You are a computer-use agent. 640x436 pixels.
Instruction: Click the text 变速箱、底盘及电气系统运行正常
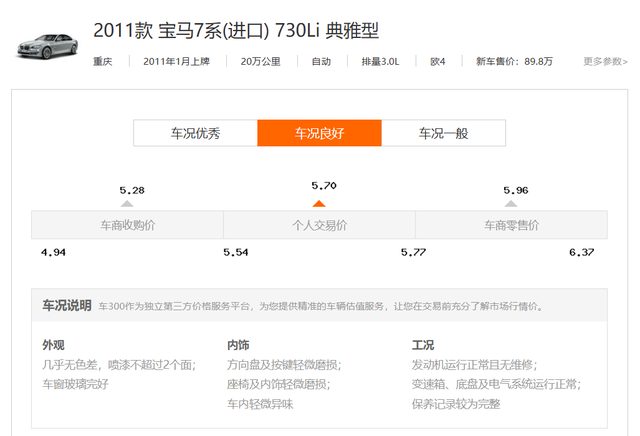pyautogui.click(x=496, y=384)
